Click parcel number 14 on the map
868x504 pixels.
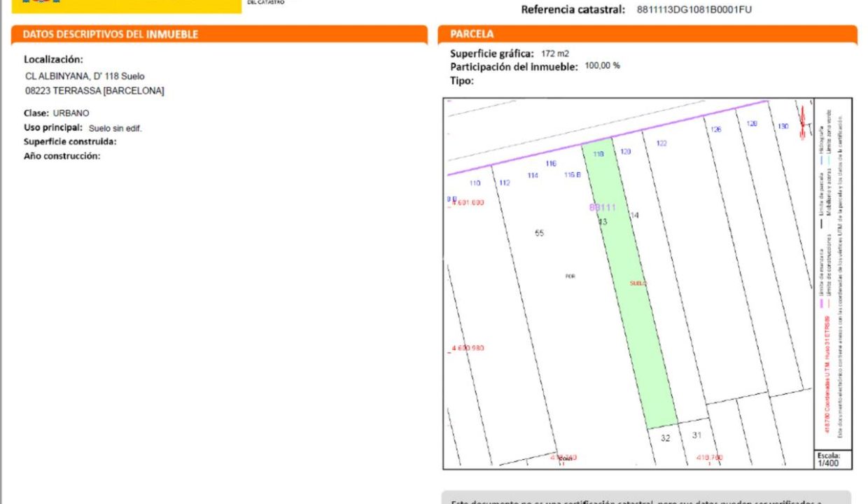click(x=634, y=216)
